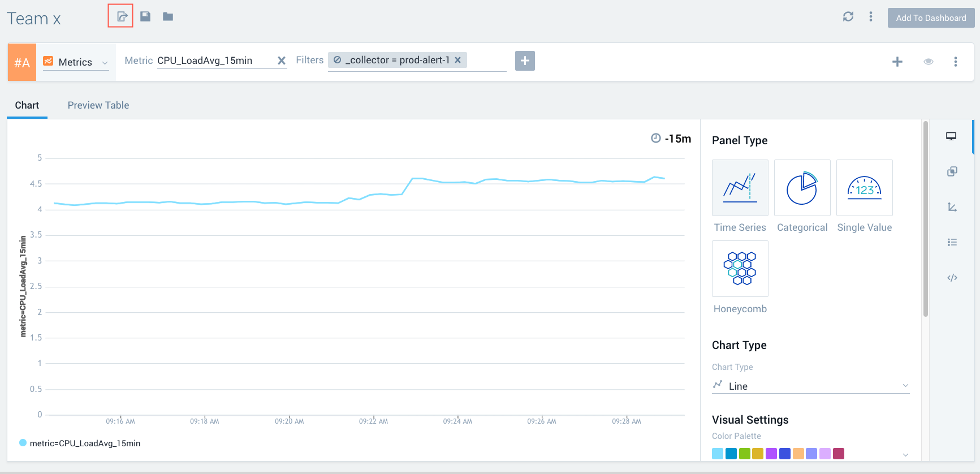Remove the _collector = prod-alert-1 filter
Image resolution: width=980 pixels, height=474 pixels.
[x=458, y=60]
